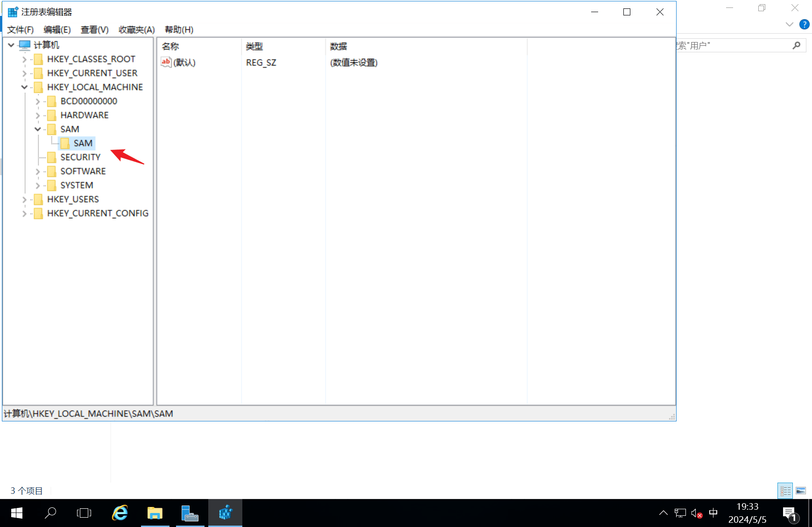
Task: Expand the HKEY_CURRENT_USER tree node
Action: pyautogui.click(x=24, y=73)
